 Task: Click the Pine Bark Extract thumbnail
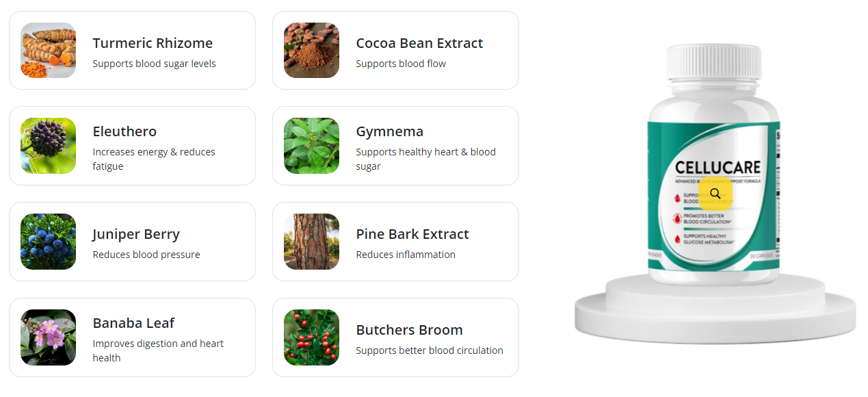coord(311,242)
